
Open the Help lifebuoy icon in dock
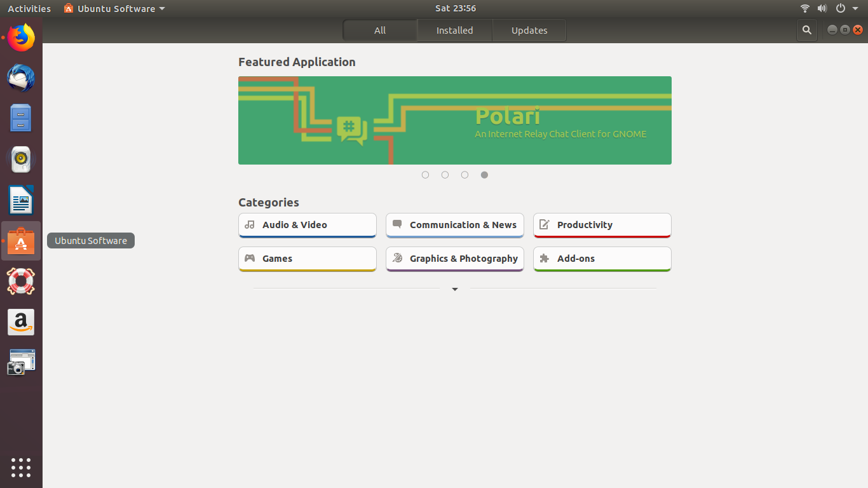click(21, 281)
